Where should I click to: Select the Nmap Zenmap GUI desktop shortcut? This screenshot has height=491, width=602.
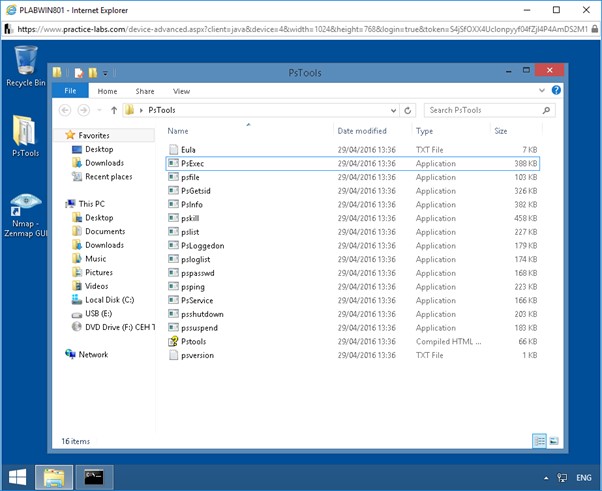pyautogui.click(x=26, y=215)
